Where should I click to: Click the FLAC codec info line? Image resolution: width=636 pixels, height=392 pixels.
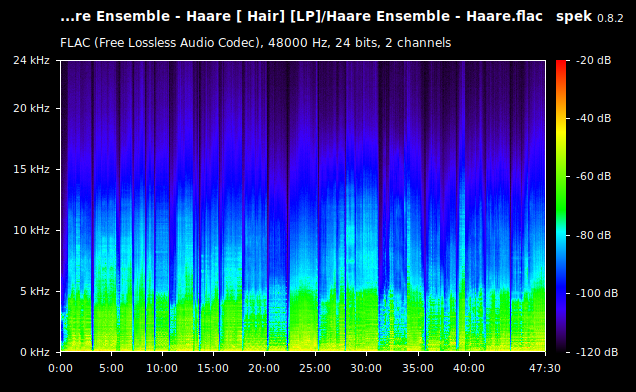256,43
